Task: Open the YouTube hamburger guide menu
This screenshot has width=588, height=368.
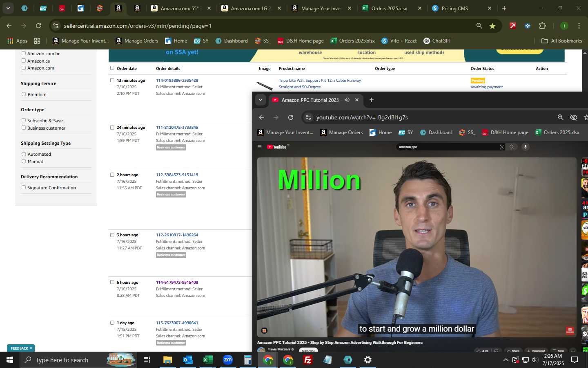Action: 259,147
